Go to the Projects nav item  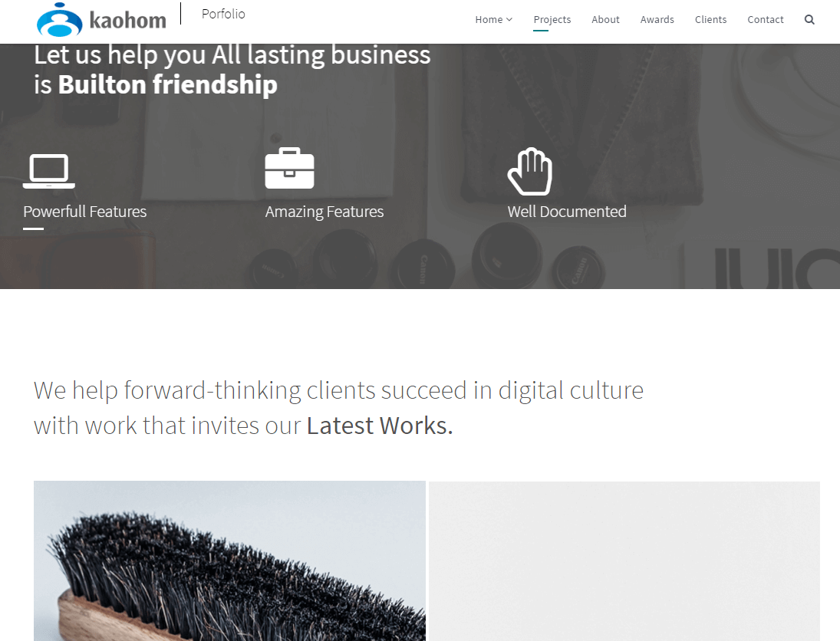click(552, 20)
